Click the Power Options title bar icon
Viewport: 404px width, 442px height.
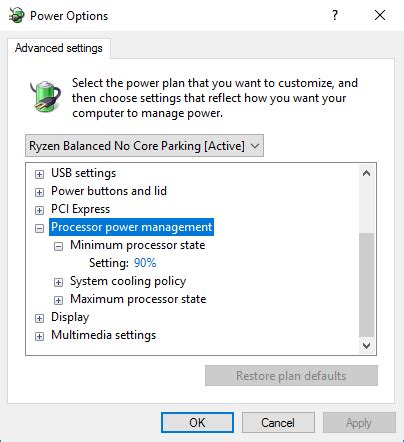(17, 15)
